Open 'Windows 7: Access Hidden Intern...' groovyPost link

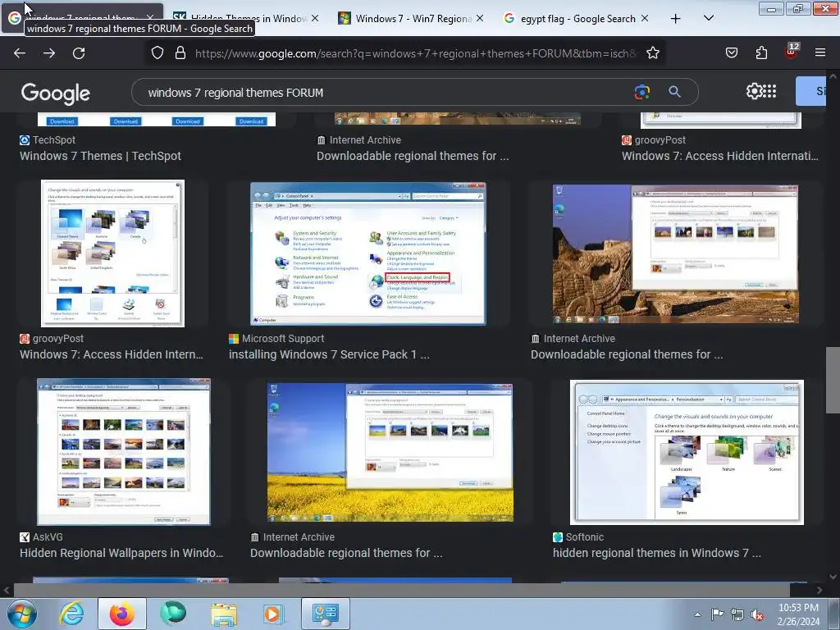click(x=112, y=354)
